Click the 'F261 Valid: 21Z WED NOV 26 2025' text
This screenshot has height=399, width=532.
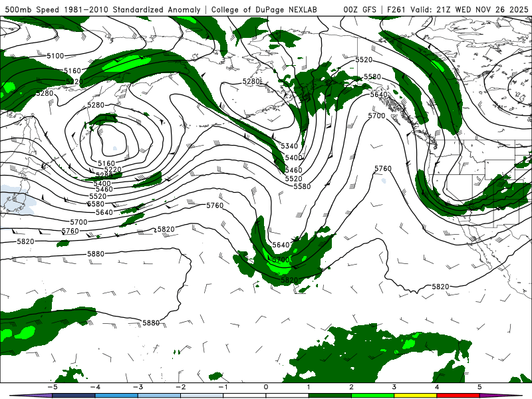(x=458, y=9)
